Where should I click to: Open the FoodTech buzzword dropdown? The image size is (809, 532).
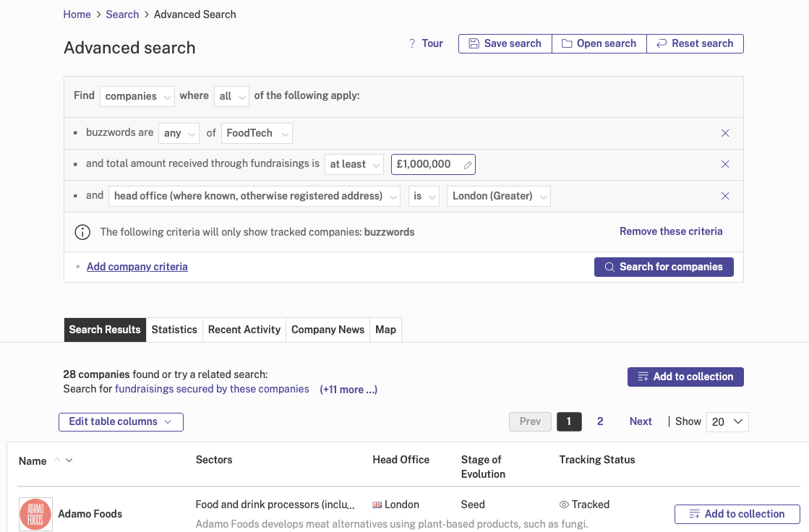coord(257,133)
